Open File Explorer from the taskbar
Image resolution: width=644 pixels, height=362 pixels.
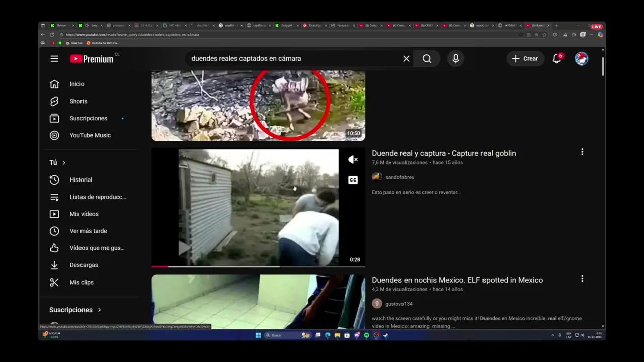[337, 335]
